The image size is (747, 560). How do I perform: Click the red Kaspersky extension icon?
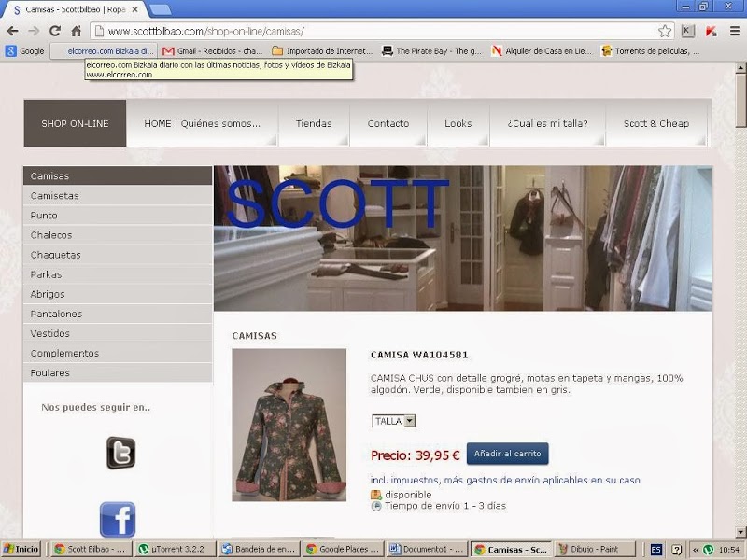(711, 32)
